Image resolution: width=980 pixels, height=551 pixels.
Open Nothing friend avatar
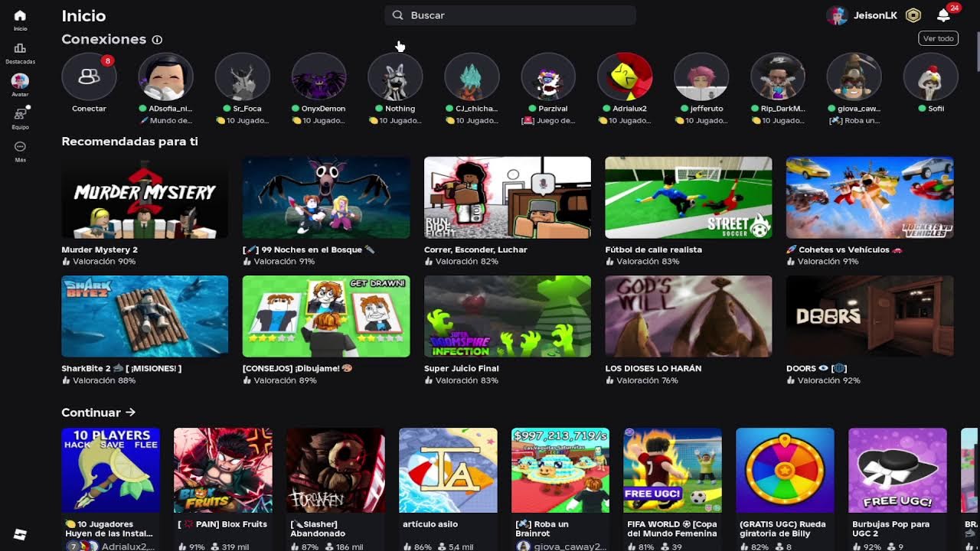395,77
